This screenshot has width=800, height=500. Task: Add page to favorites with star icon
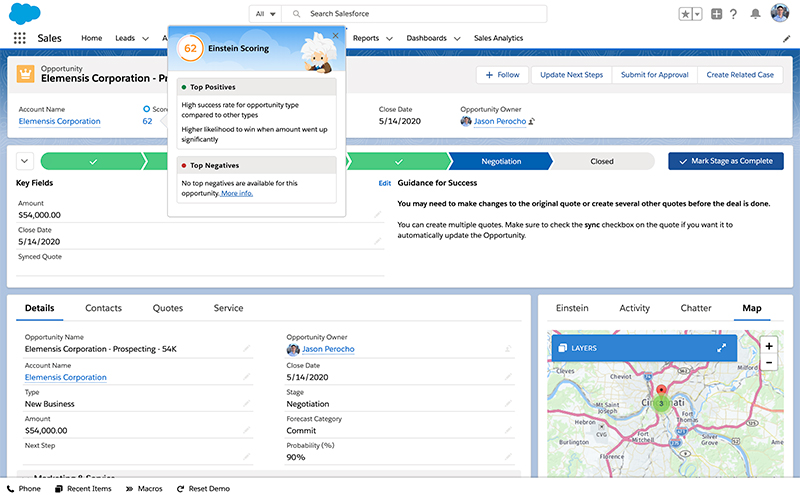[685, 14]
